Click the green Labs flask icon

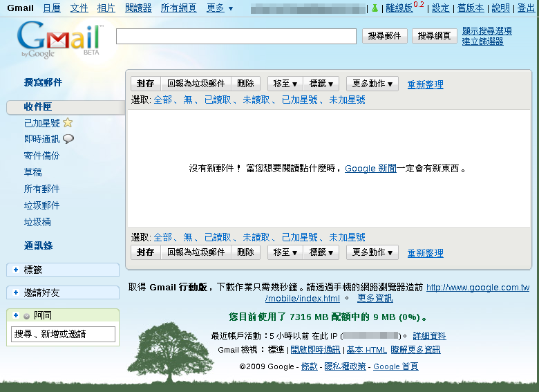click(375, 8)
